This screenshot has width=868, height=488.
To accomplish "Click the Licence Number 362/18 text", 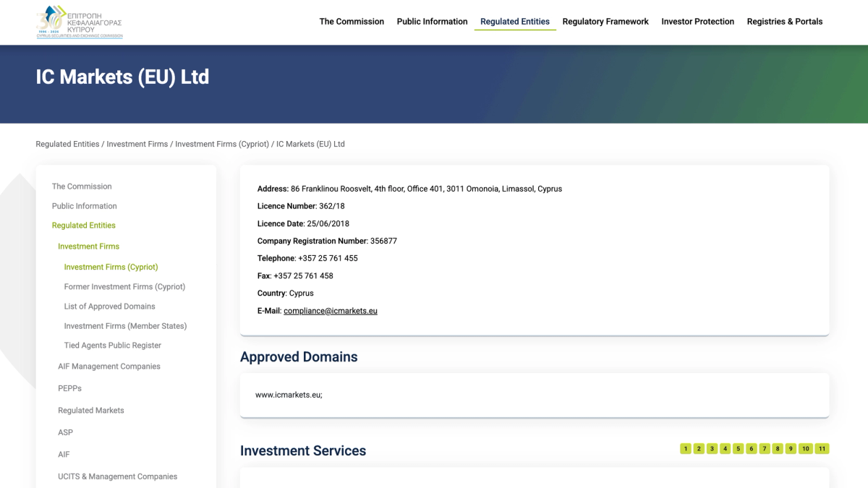I will (x=301, y=206).
